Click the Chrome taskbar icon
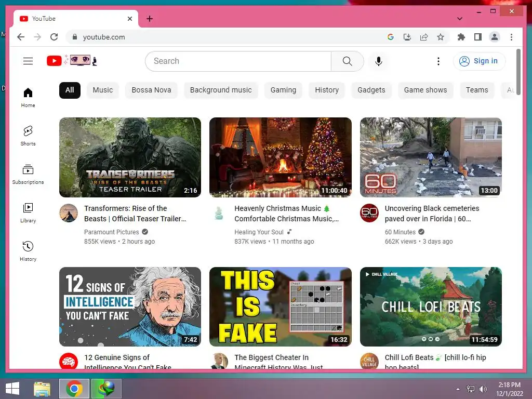This screenshot has height=399, width=532. [x=74, y=389]
